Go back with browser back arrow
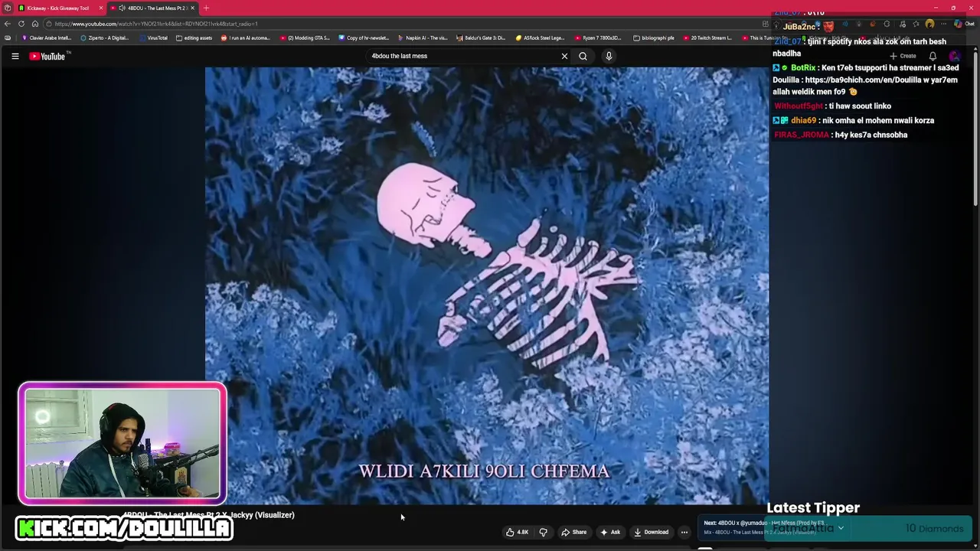980x551 pixels. (8, 24)
